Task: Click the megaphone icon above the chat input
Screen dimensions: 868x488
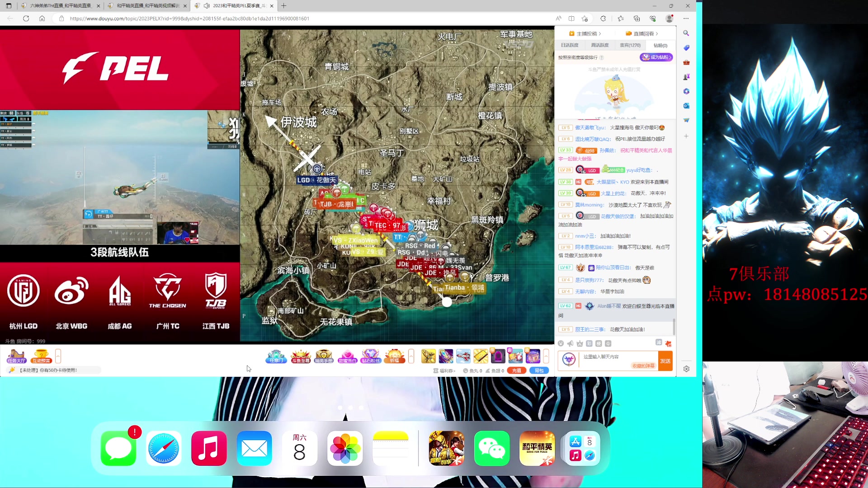Action: point(570,343)
